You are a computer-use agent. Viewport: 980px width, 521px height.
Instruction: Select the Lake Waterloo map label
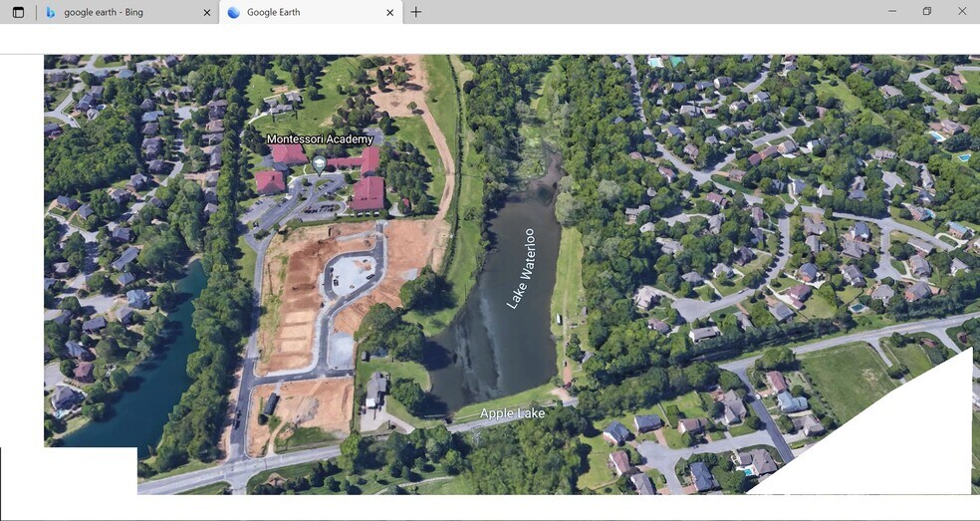click(521, 268)
